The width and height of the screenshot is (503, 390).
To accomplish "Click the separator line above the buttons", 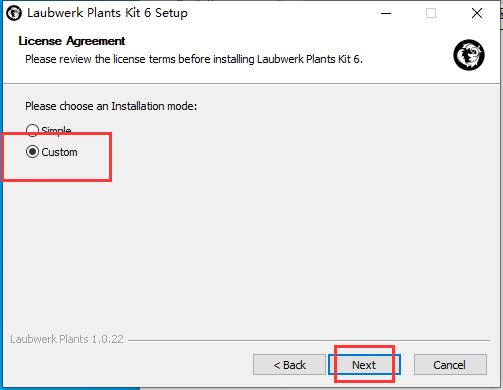I will (x=309, y=340).
